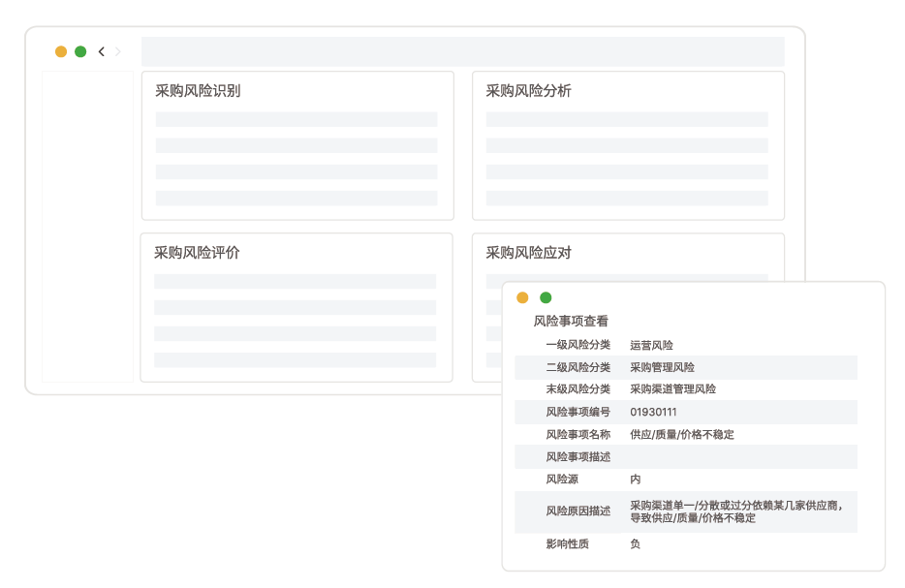Screen dimensions: 905x588
Task: Click the forward arrow in the main window
Action: pyautogui.click(x=118, y=51)
